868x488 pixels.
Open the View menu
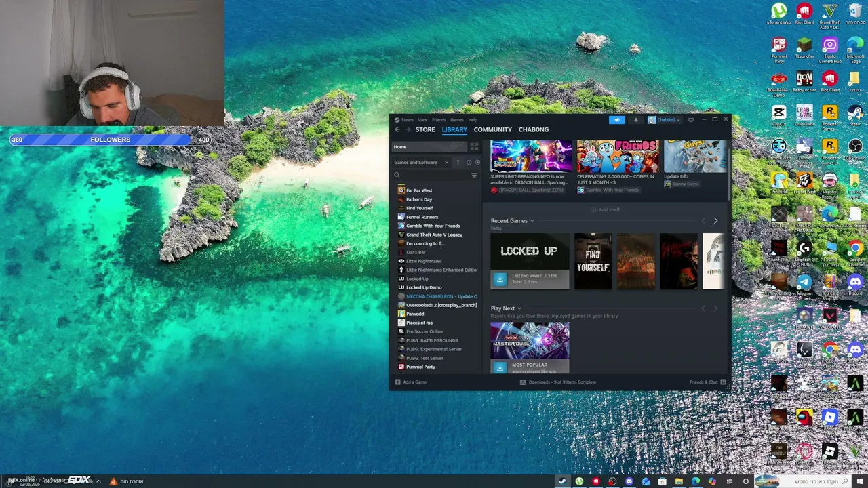pyautogui.click(x=422, y=120)
